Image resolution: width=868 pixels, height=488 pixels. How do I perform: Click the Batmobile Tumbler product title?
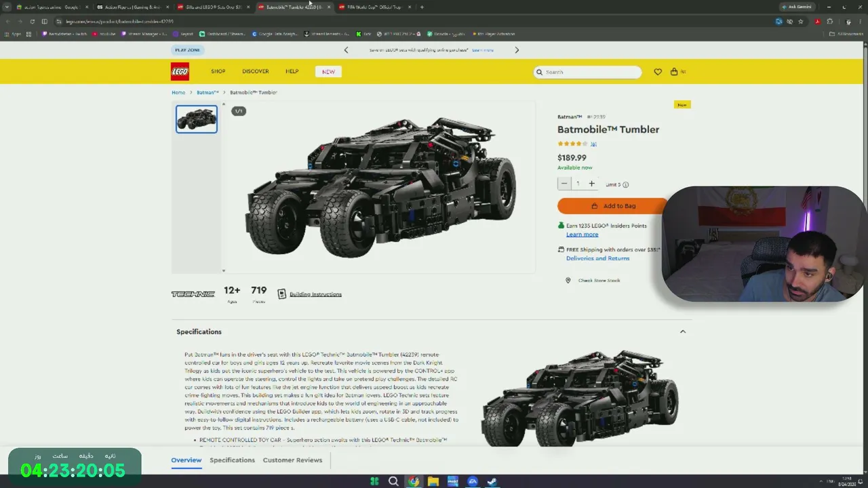pos(608,129)
